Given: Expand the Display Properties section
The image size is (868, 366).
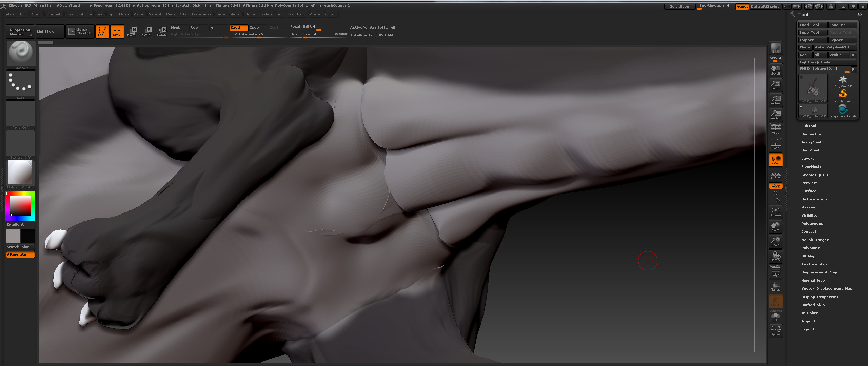Looking at the screenshot, I should [820, 297].
